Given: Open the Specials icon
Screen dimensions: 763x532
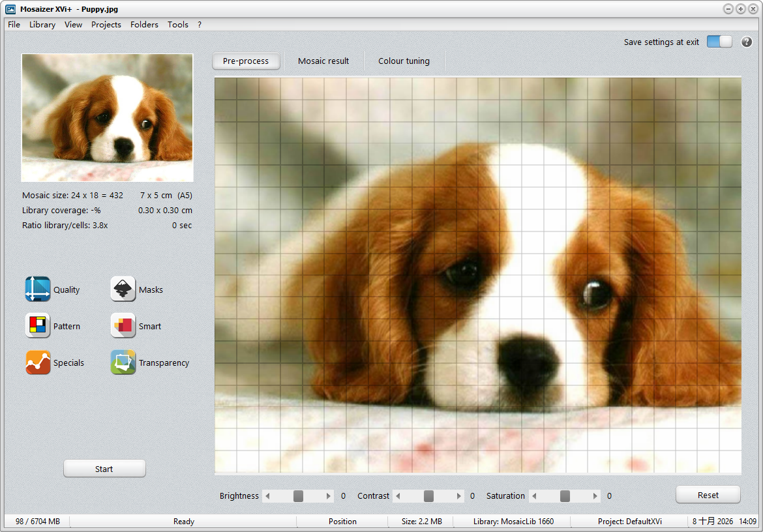Looking at the screenshot, I should (x=37, y=362).
